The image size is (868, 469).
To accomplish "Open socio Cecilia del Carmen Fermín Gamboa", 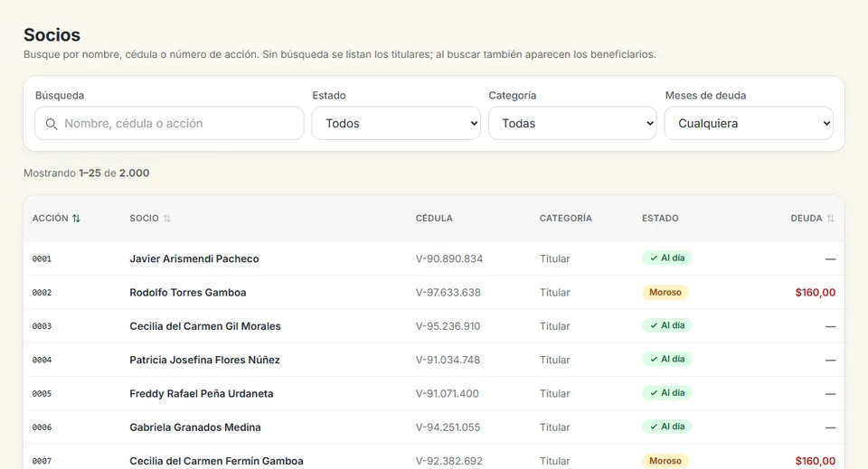I will 216,461.
